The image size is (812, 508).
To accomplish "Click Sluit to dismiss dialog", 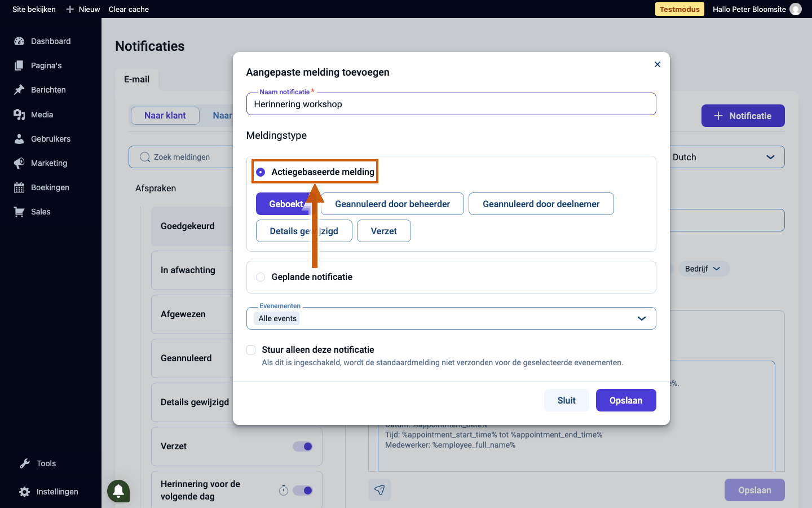I will [567, 400].
